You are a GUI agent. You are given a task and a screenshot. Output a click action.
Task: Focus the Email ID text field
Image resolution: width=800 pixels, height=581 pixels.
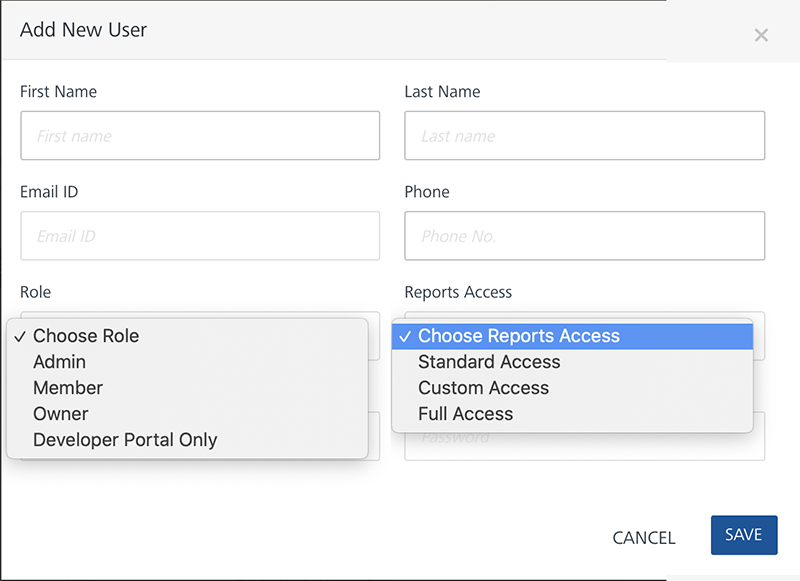200,236
